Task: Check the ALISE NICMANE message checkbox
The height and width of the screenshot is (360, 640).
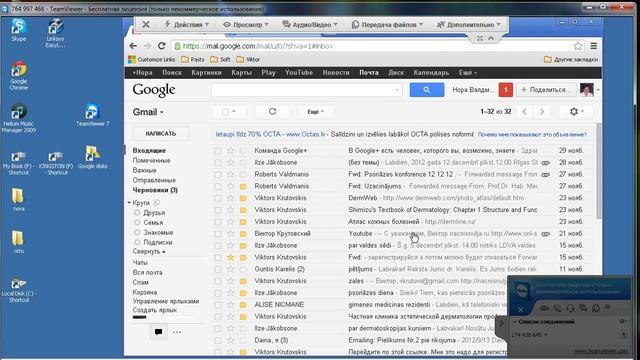Action: point(218,304)
